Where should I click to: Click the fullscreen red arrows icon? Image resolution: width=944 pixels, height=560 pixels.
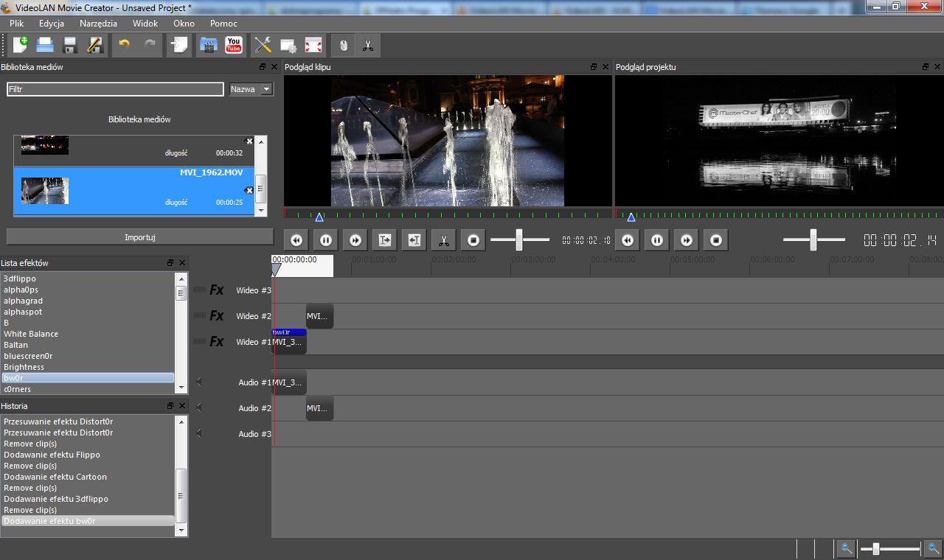click(313, 45)
